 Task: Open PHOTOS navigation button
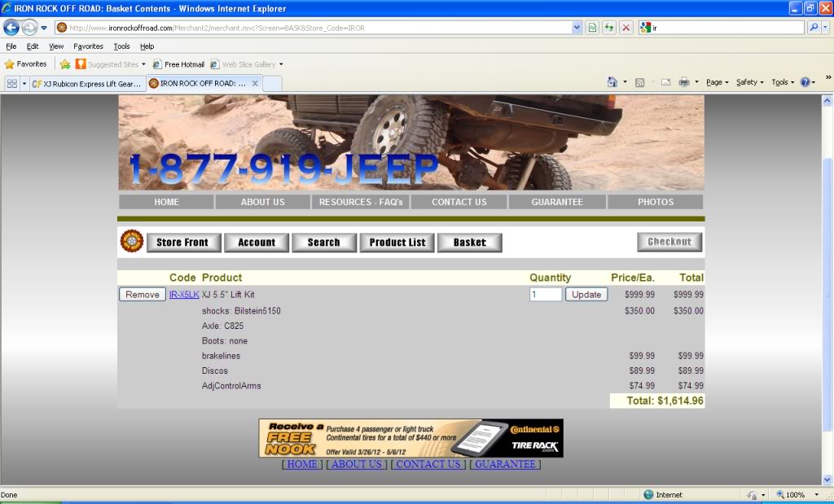pyautogui.click(x=656, y=202)
